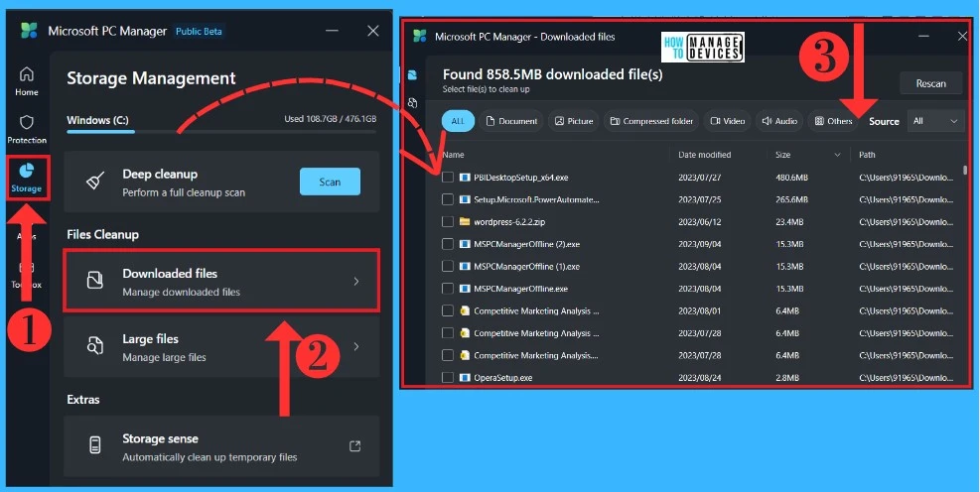
Task: Click the zip folder icon of wordpress-6.2.2.zip
Action: (465, 221)
